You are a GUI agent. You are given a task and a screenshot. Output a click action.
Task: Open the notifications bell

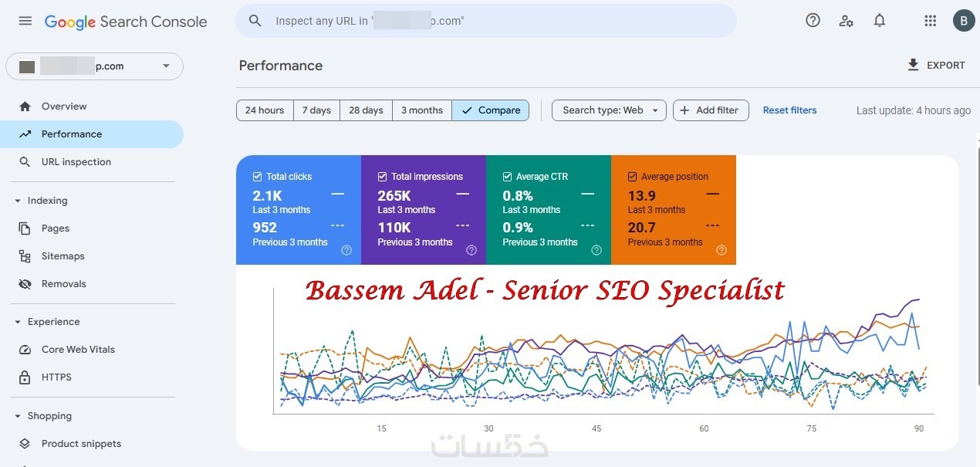coord(880,21)
